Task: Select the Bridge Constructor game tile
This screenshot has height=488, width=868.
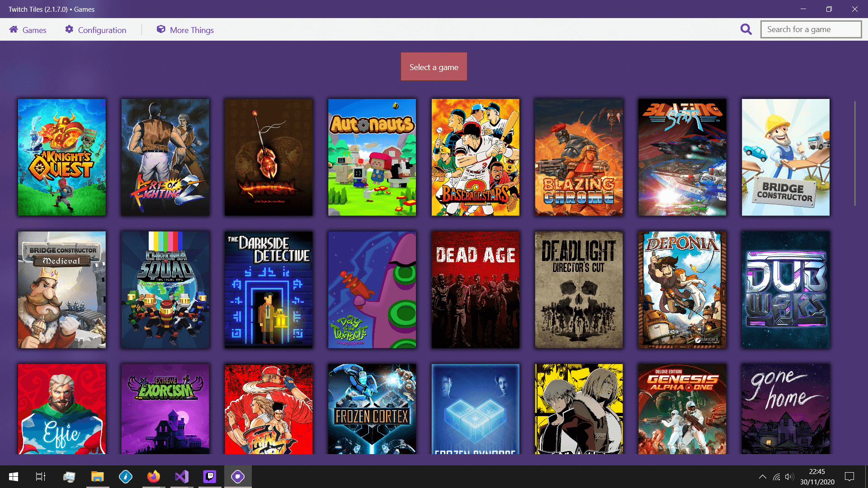Action: pyautogui.click(x=785, y=157)
